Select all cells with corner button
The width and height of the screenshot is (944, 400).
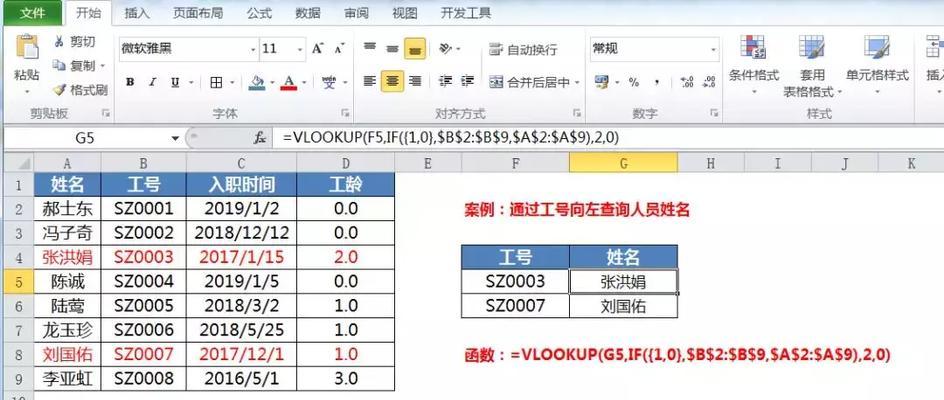pos(18,163)
